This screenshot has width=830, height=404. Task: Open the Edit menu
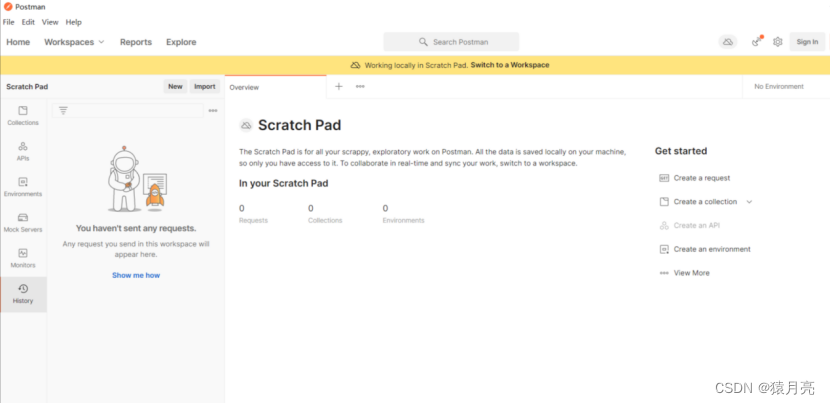tap(28, 22)
